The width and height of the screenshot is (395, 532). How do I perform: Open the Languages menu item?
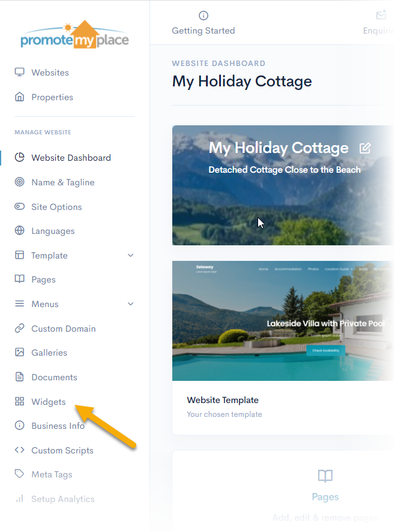click(x=53, y=231)
